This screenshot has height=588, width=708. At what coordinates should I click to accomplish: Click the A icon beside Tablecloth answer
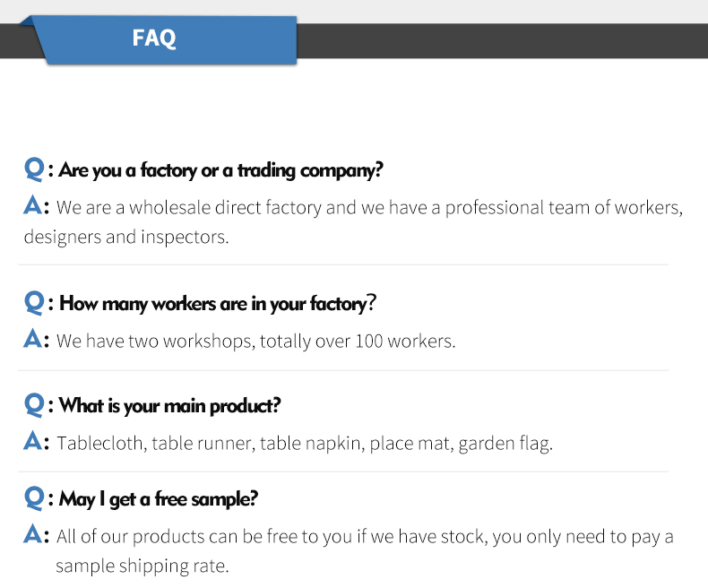coord(33,441)
